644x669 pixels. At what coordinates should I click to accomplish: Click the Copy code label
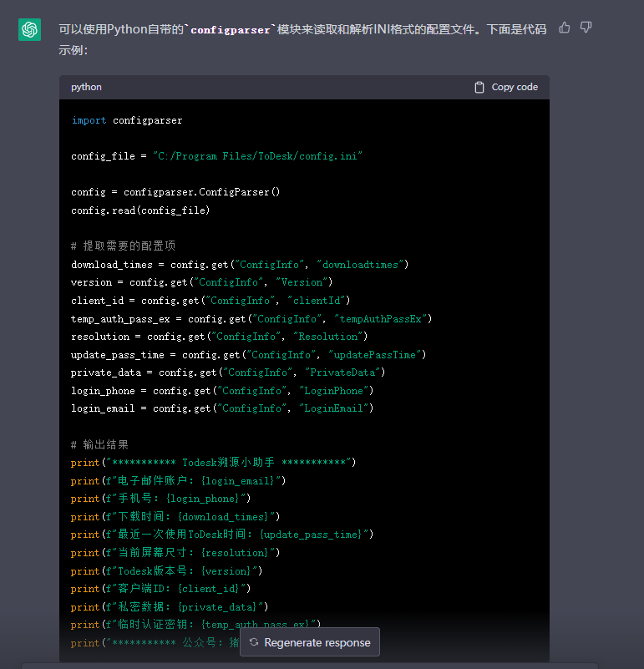515,87
